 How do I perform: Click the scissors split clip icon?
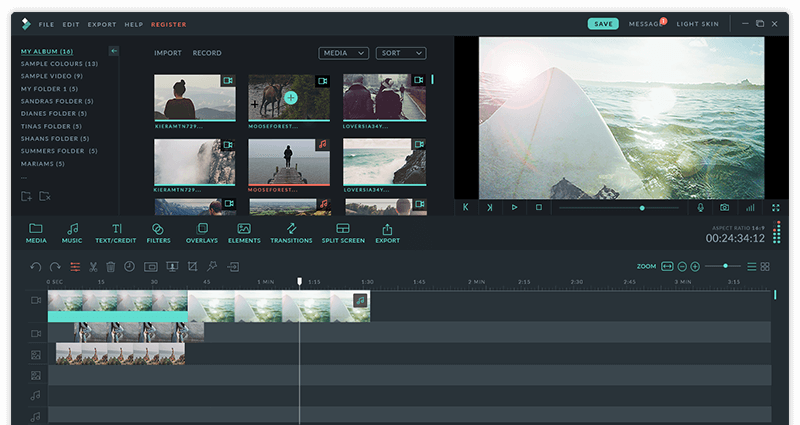pos(93,267)
